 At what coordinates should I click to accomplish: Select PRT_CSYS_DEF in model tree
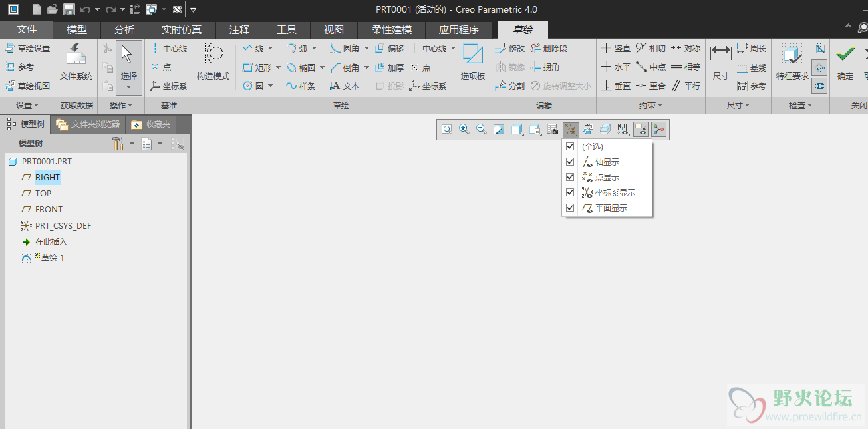(63, 225)
